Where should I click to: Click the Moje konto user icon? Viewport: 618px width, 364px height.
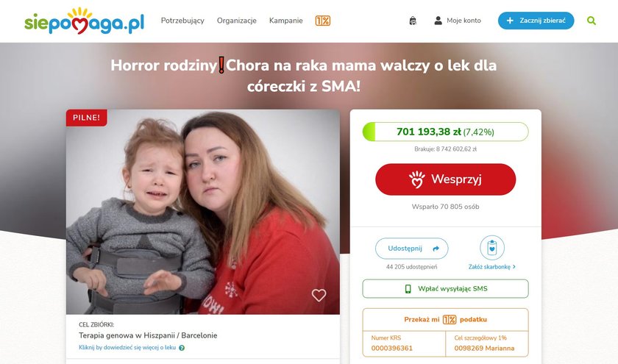pos(438,21)
